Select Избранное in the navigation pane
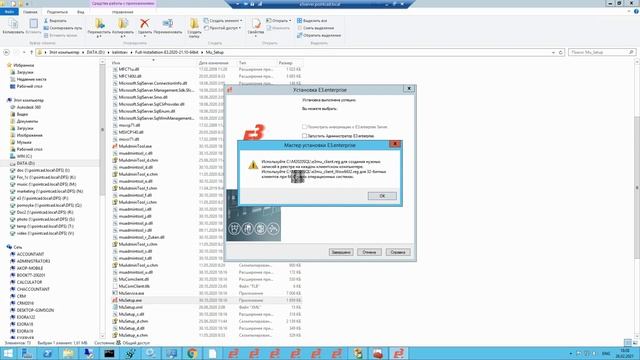The width and height of the screenshot is (640, 360). click(24, 65)
